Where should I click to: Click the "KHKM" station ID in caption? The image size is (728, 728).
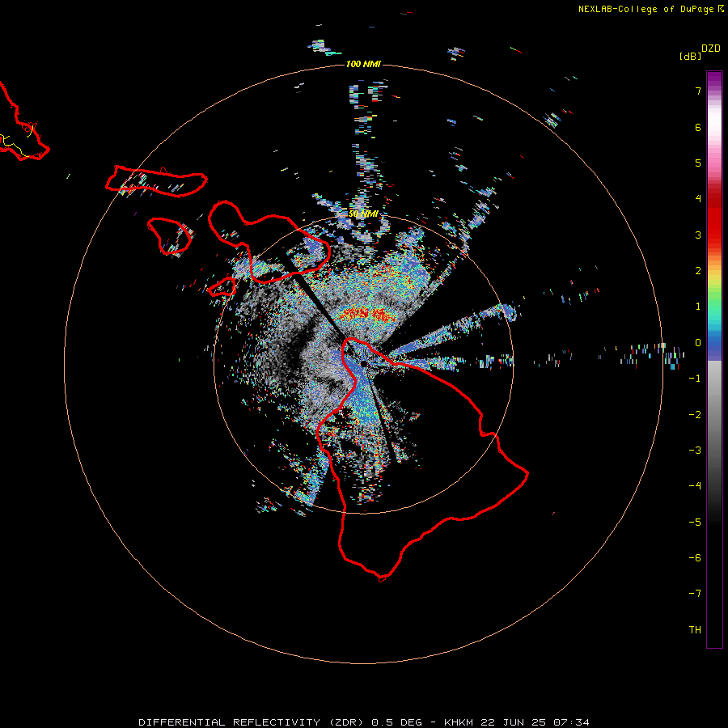point(459,722)
